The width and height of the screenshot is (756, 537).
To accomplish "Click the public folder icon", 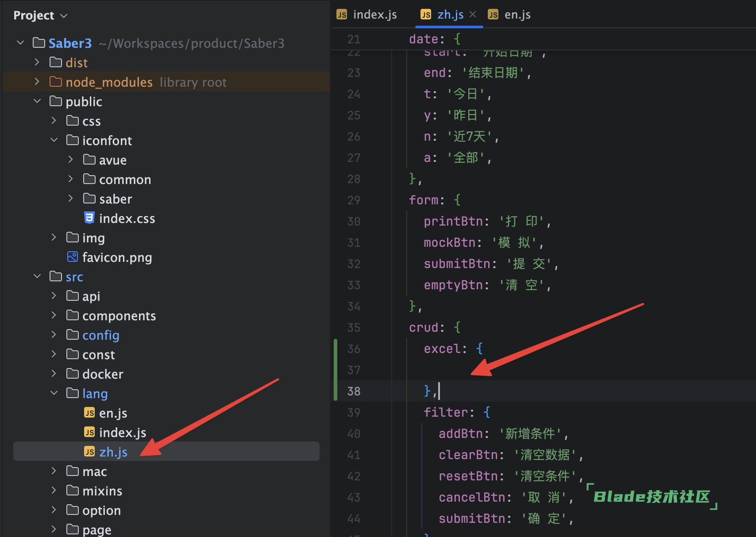I will (x=56, y=101).
